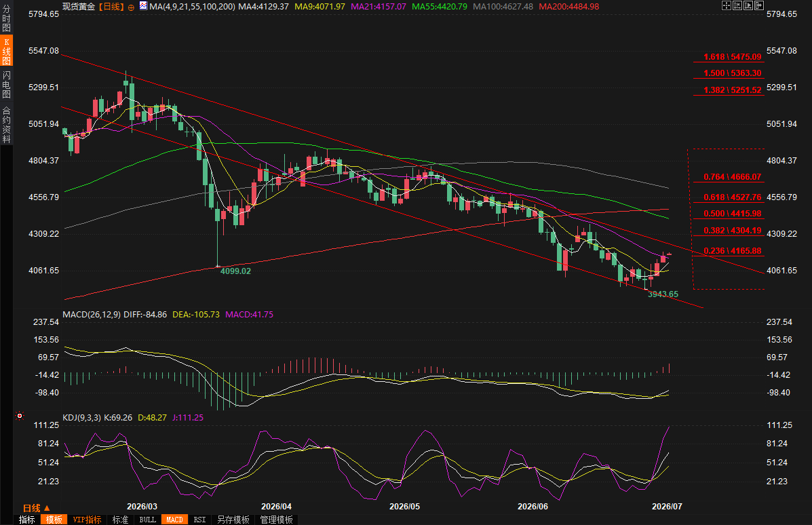Open the 合约资料 side tab

[6, 124]
